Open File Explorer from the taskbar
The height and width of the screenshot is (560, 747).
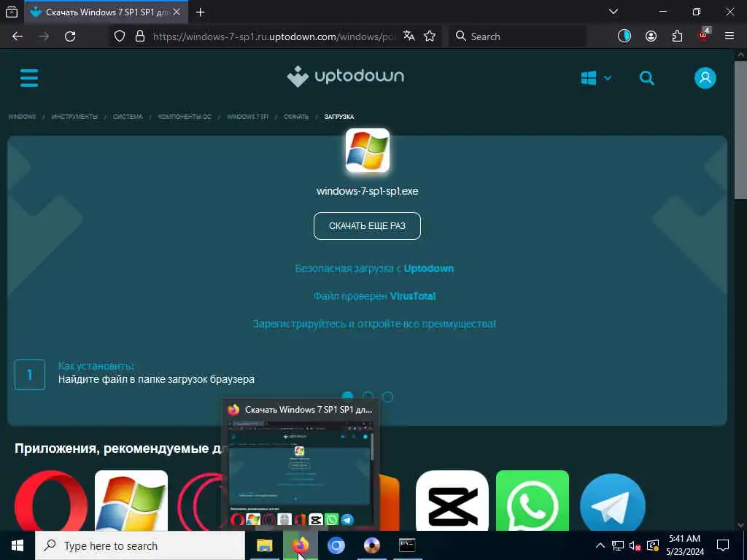point(264,545)
